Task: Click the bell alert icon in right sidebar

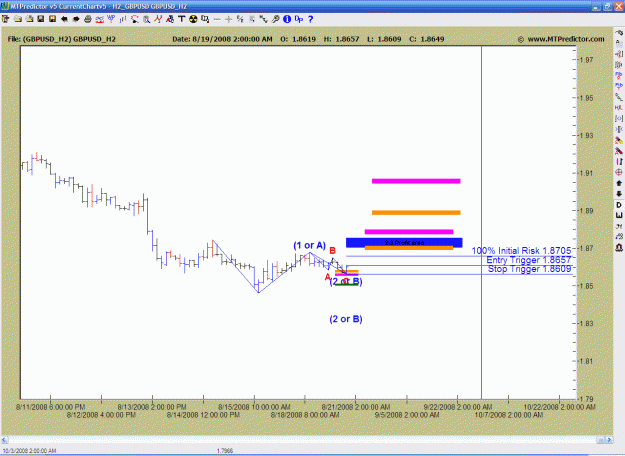Action: [619, 248]
